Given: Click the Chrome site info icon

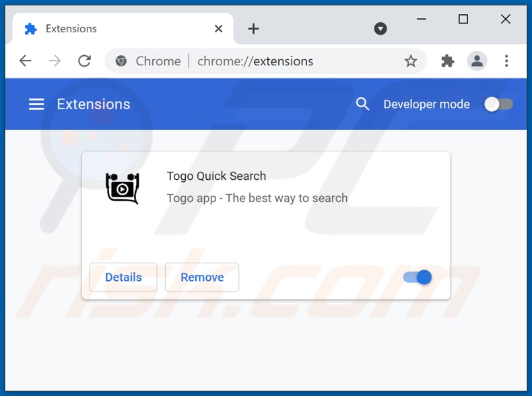Looking at the screenshot, I should pyautogui.click(x=121, y=61).
